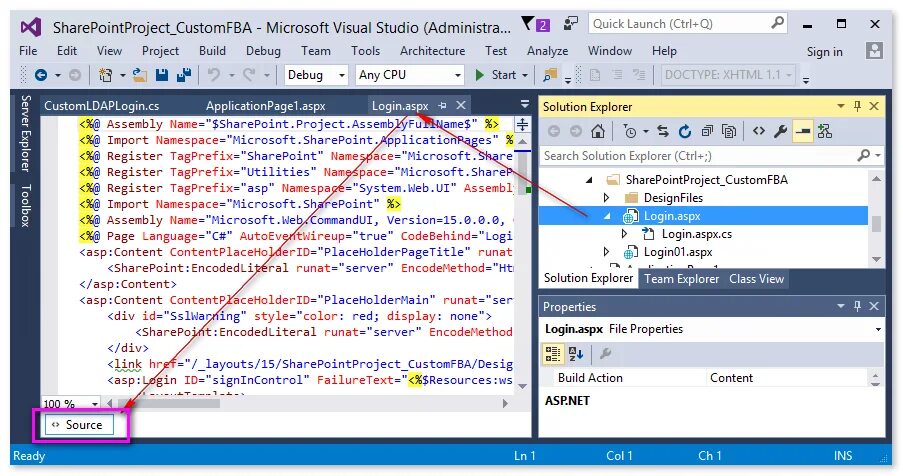
Task: Click Sync with Active Document icon
Action: click(x=663, y=132)
